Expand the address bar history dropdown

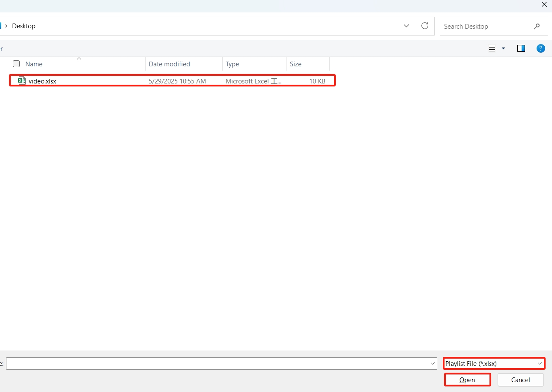pos(406,26)
